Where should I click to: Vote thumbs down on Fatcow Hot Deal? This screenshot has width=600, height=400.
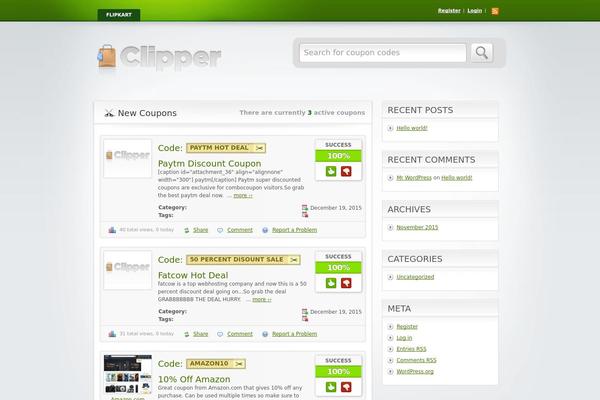tap(346, 283)
